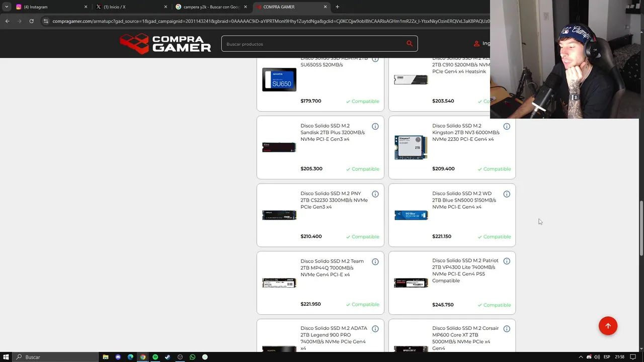Image resolution: width=644 pixels, height=362 pixels.
Task: Select ADATA SU650 SSD product image
Action: tap(279, 79)
